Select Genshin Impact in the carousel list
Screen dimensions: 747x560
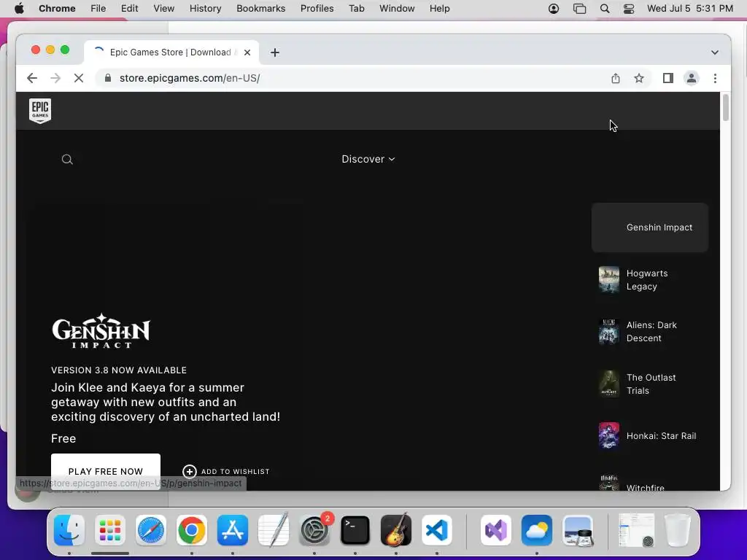[650, 227]
